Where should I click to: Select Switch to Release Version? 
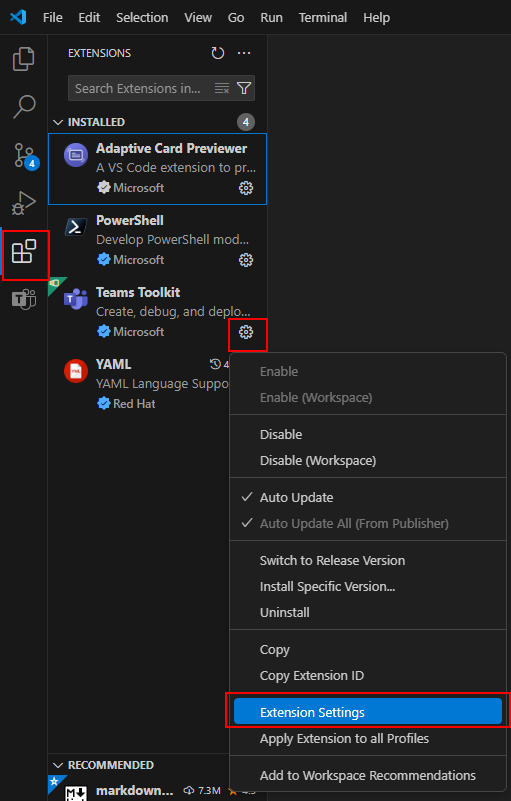coord(332,560)
